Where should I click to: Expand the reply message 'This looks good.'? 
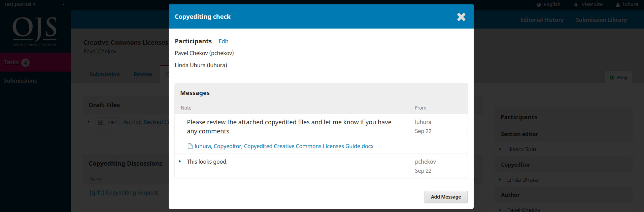click(180, 161)
